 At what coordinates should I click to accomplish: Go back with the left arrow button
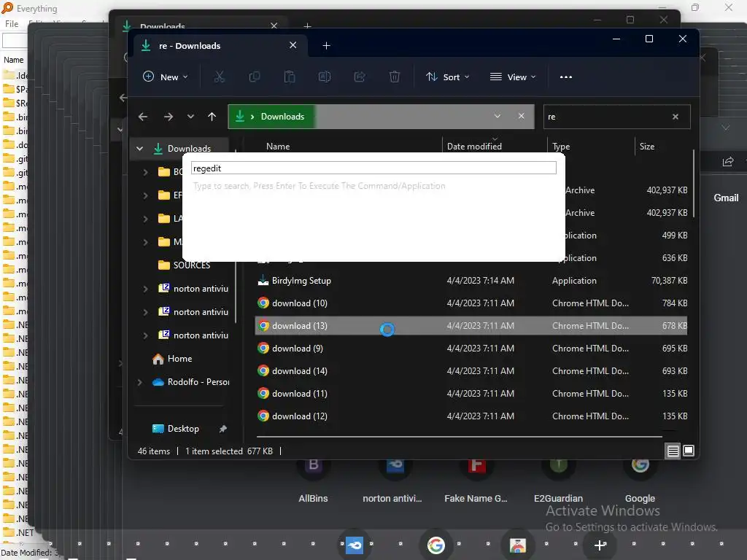(x=143, y=117)
